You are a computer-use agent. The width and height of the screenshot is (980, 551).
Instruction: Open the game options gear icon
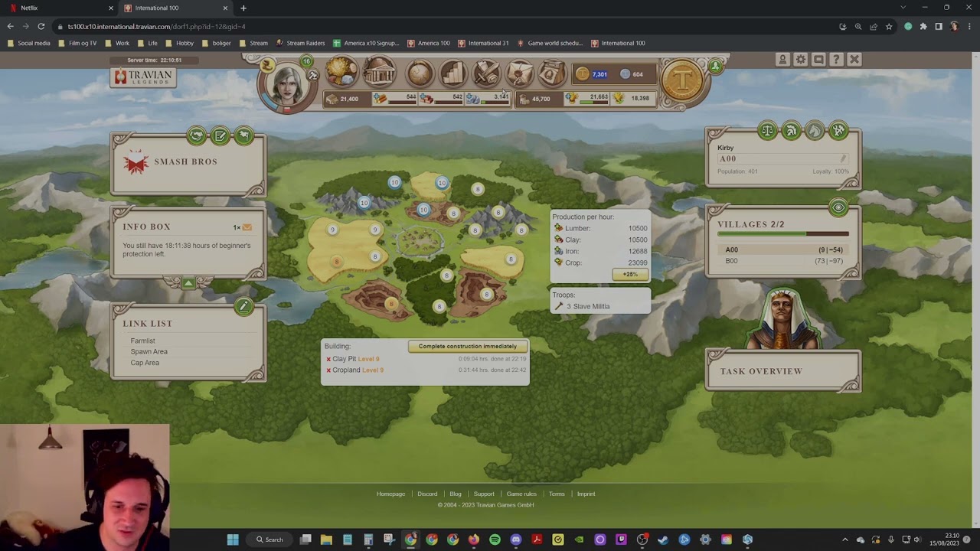point(801,60)
